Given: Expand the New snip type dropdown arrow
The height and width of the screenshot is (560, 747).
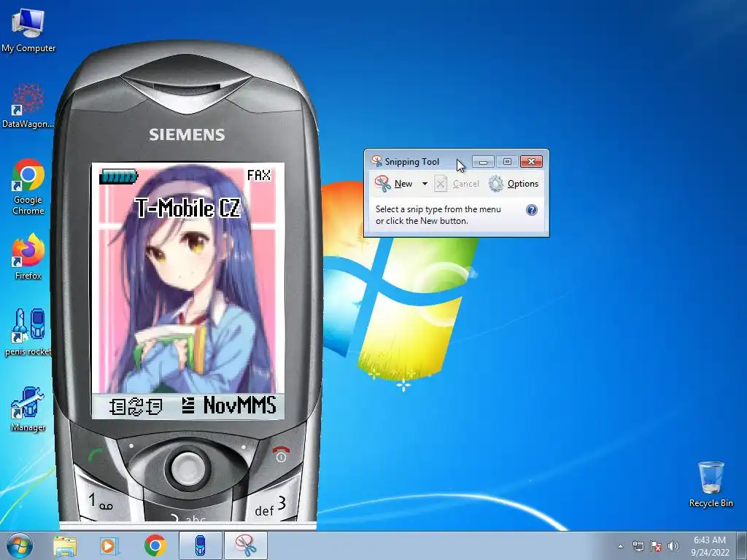Looking at the screenshot, I should pyautogui.click(x=425, y=184).
